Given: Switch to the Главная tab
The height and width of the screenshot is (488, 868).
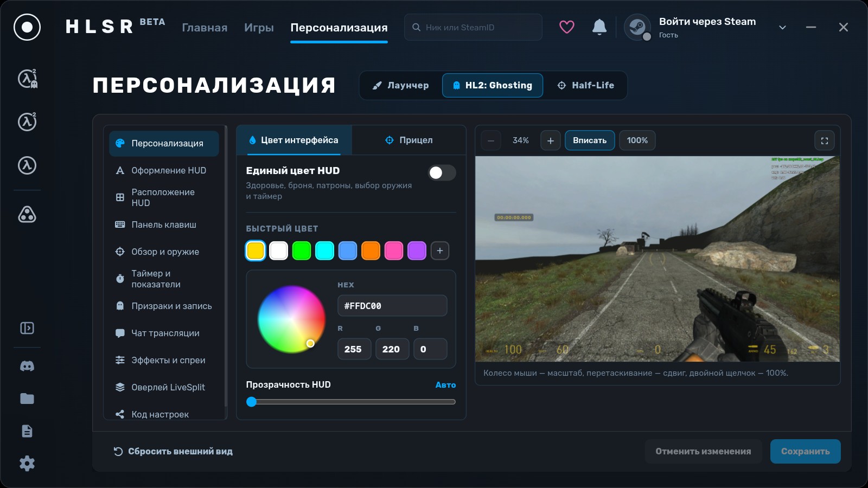Looking at the screenshot, I should tap(205, 27).
